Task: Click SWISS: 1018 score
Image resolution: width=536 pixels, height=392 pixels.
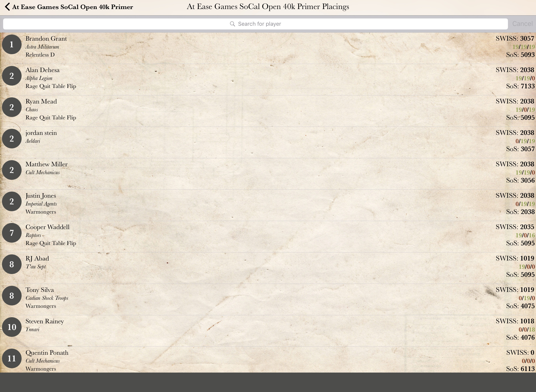Action: [x=515, y=321]
